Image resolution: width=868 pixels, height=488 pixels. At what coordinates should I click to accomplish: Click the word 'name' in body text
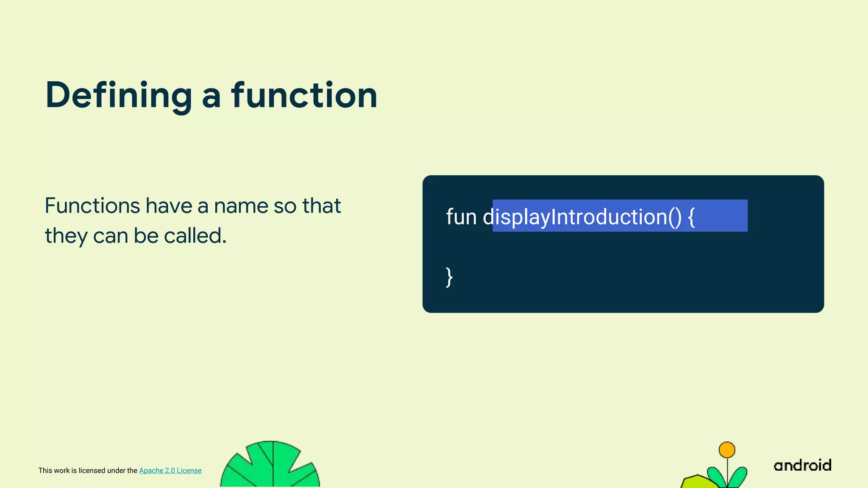coord(241,206)
